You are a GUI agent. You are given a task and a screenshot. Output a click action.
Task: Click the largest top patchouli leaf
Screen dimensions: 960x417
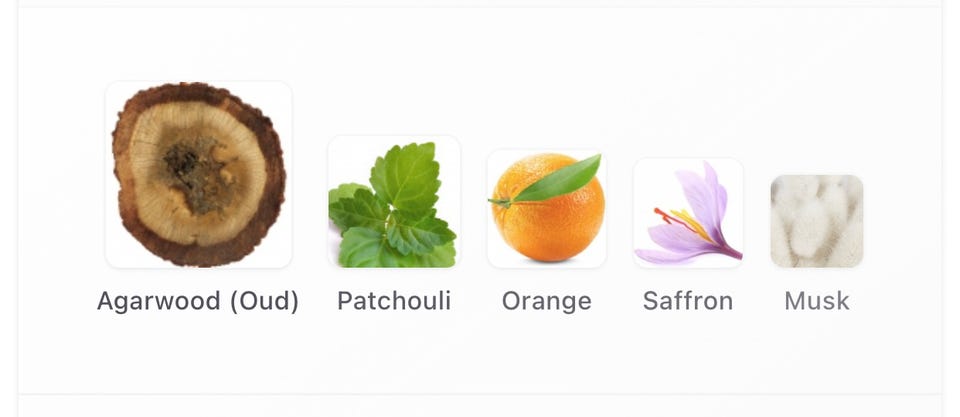(406, 177)
